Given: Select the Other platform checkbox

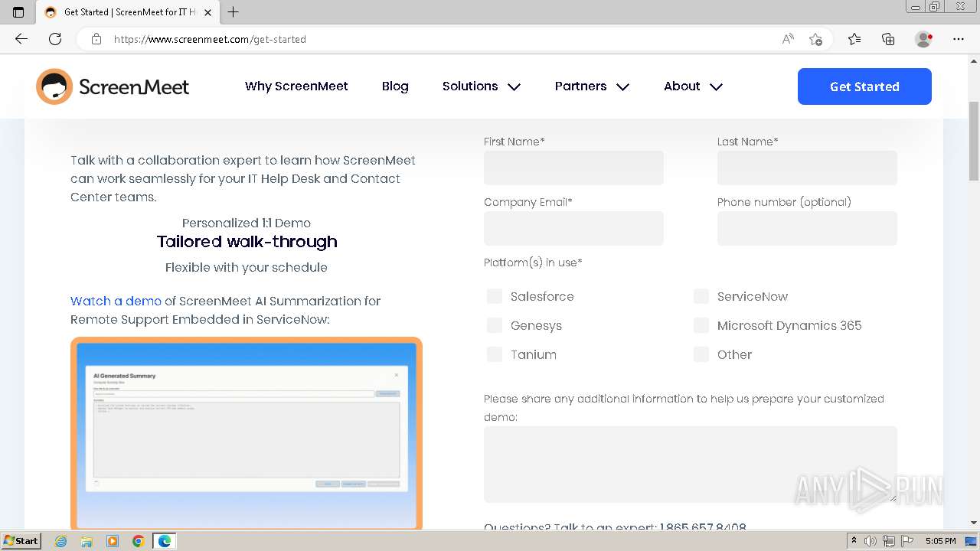Looking at the screenshot, I should click(701, 354).
